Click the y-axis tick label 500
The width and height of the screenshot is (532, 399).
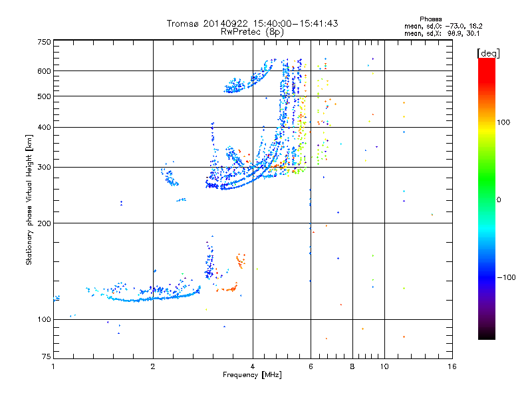coord(45,96)
